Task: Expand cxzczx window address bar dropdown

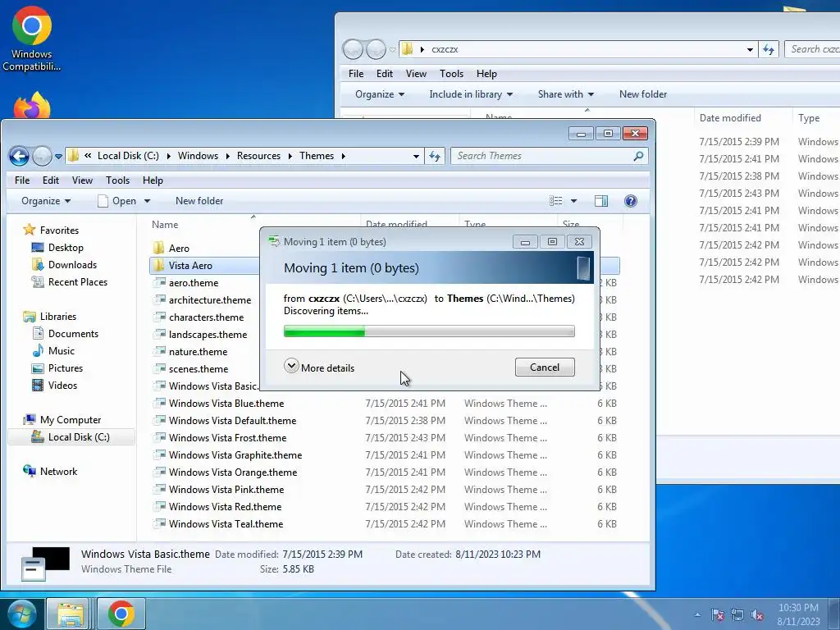Action: [750, 49]
